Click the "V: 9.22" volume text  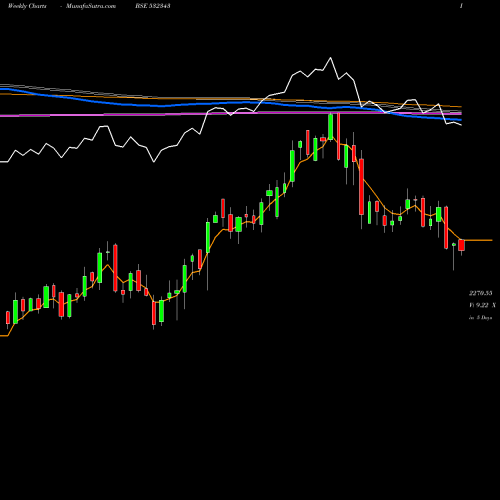click(x=478, y=305)
